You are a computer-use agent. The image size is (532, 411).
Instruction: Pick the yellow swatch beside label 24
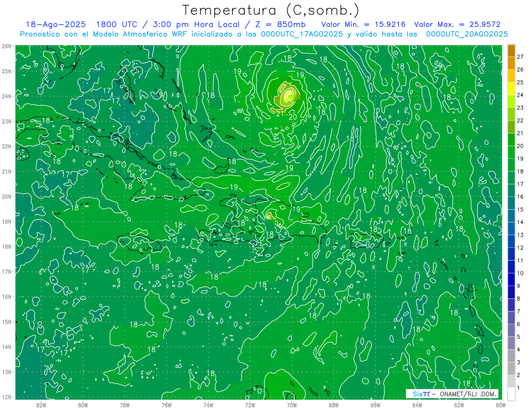(x=511, y=89)
